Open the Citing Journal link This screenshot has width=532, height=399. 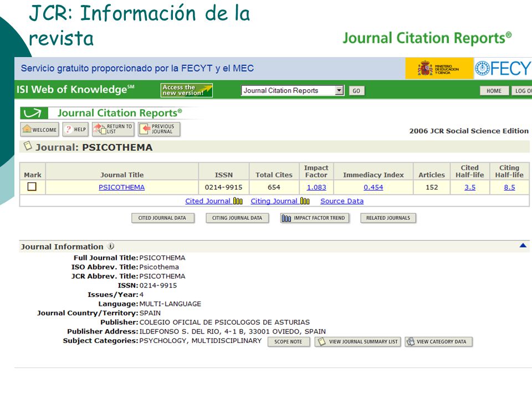274,201
